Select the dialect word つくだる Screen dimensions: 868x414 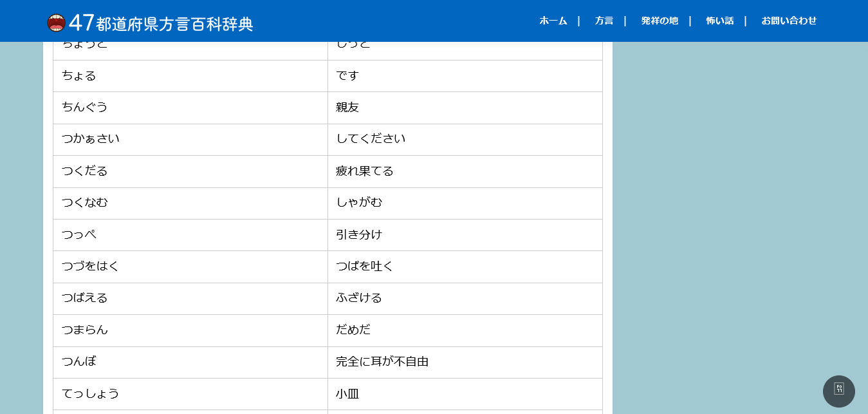[x=85, y=171]
